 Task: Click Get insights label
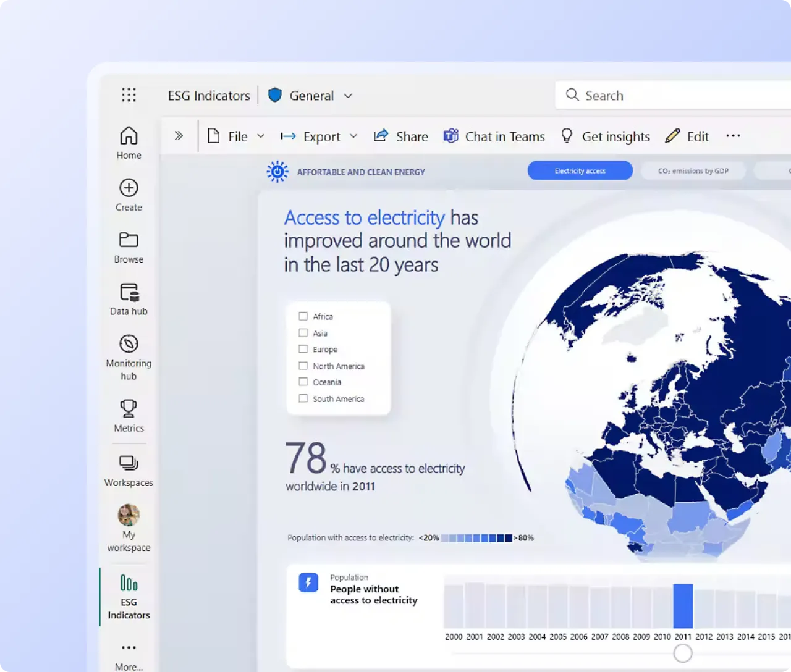click(616, 137)
